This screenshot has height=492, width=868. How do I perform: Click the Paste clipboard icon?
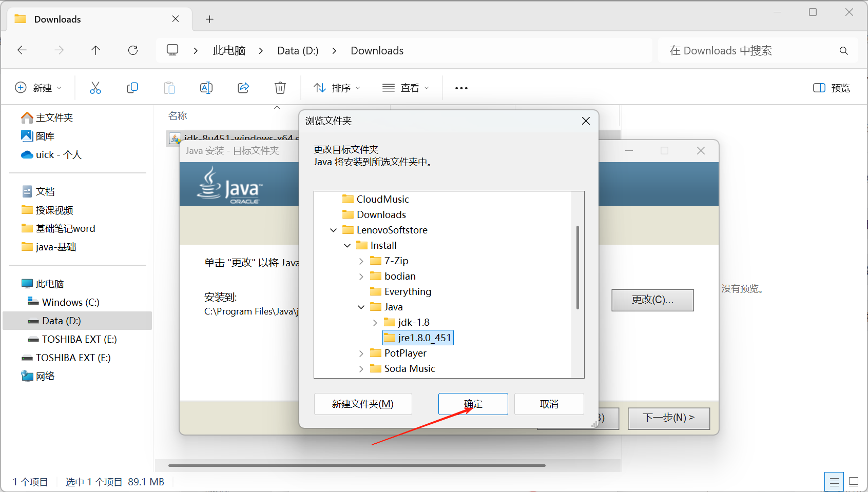(x=169, y=88)
